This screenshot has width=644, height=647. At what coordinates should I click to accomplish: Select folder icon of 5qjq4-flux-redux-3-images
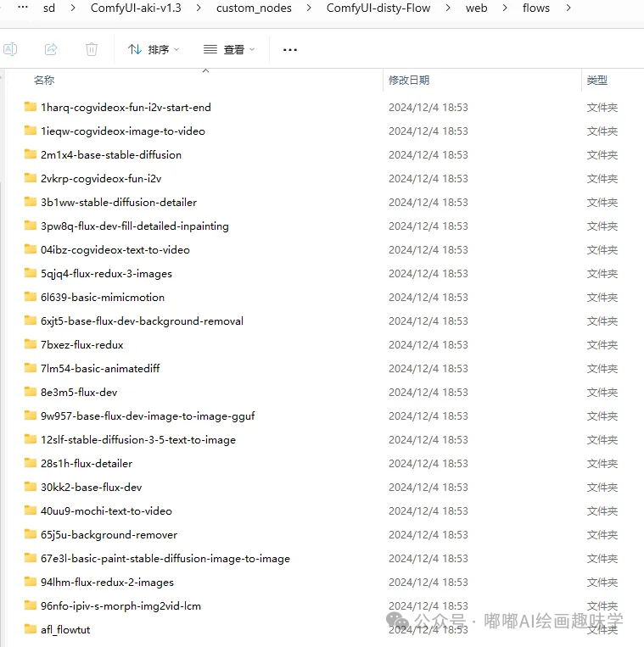pos(31,273)
